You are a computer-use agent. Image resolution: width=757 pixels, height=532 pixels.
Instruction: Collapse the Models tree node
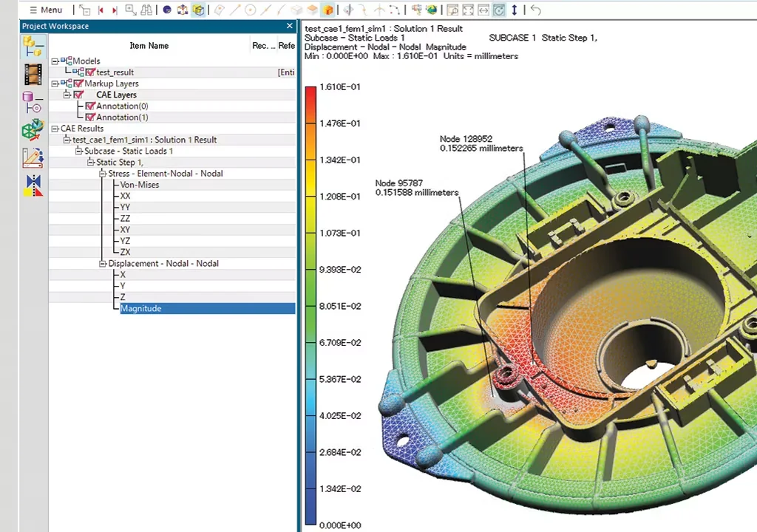55,61
